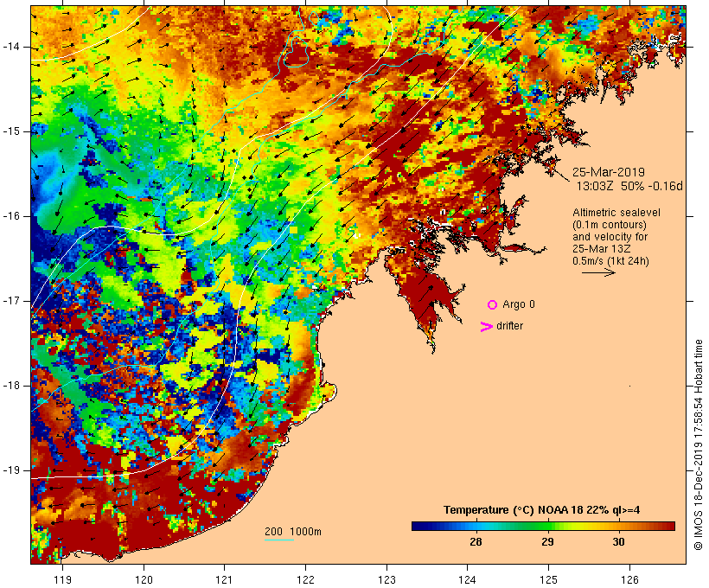Click the 123 longitude axis label
This screenshot has width=709, height=588.
click(x=386, y=579)
